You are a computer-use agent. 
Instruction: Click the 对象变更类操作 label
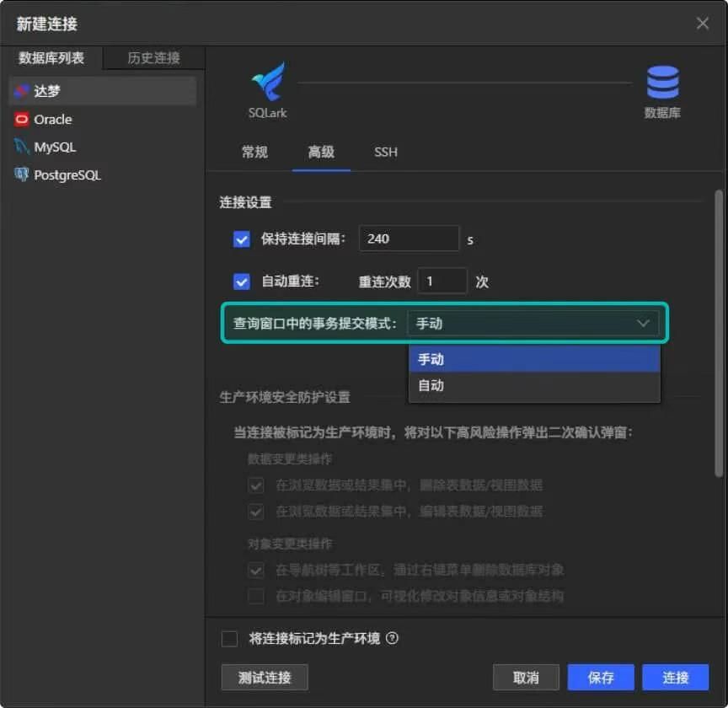click(289, 544)
